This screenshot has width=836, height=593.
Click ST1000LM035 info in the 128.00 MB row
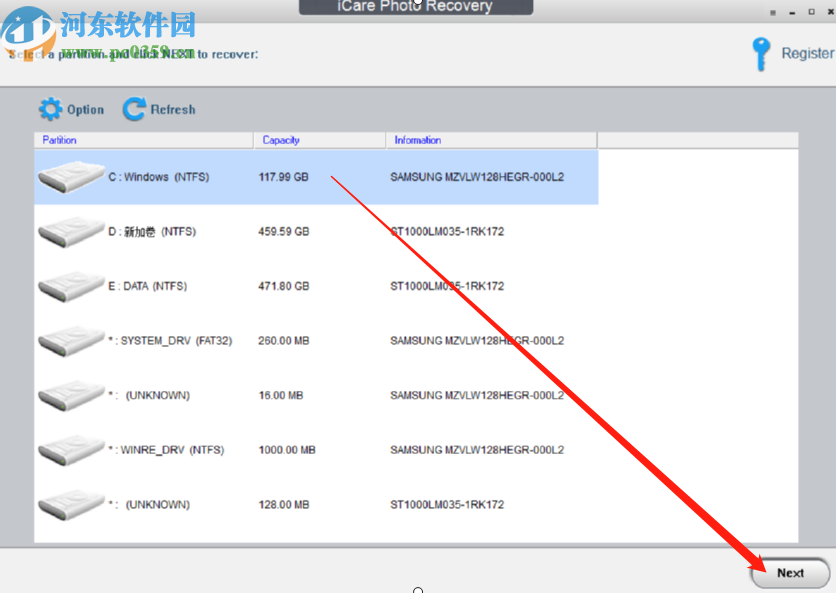[x=447, y=505]
